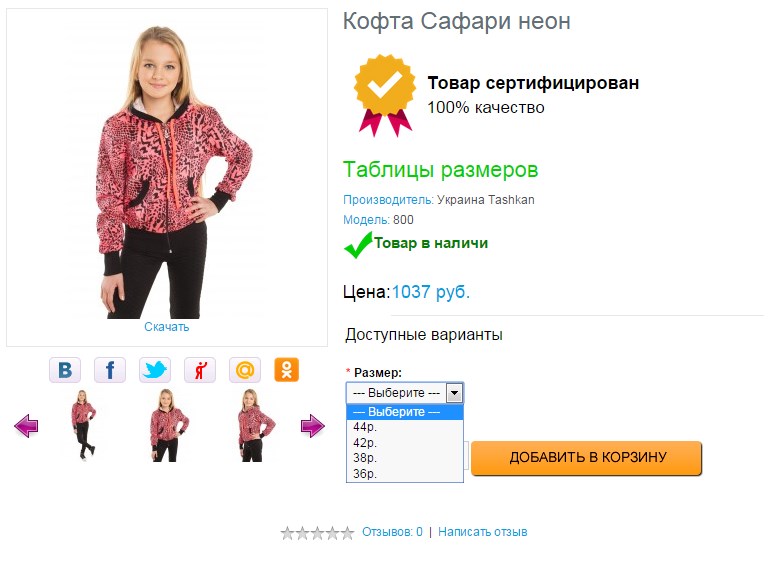Click the Twitter bird share icon

[x=155, y=370]
